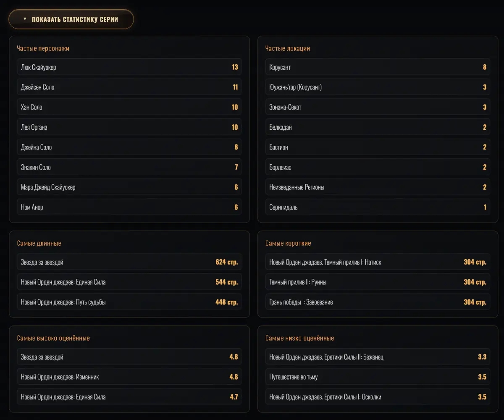The image size is (504, 420).
Task: Click the Хан Соло row
Action: (129, 107)
